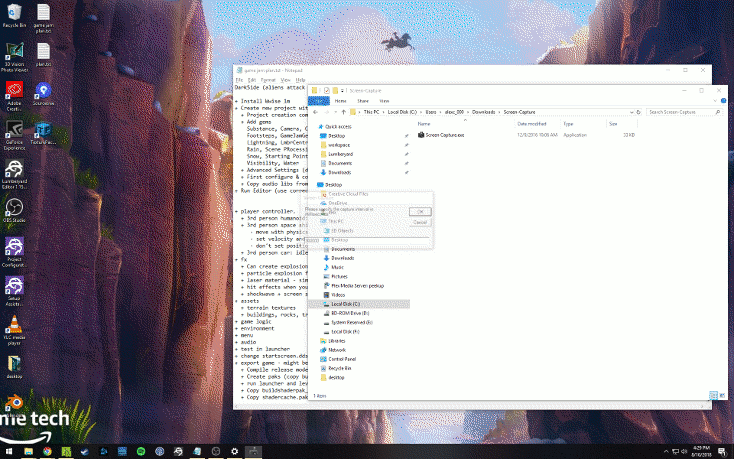
Task: Click Downloads breadcrumb in address bar
Action: pos(484,112)
